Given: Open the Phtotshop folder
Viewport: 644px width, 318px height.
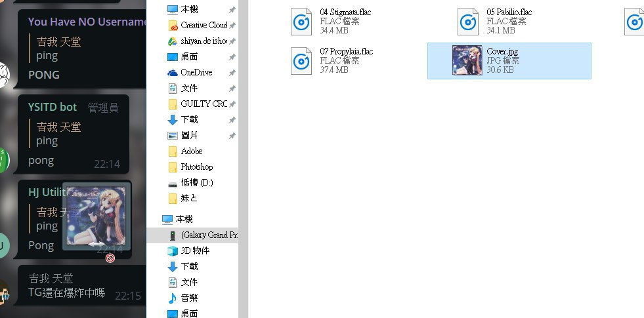Looking at the screenshot, I should (197, 167).
